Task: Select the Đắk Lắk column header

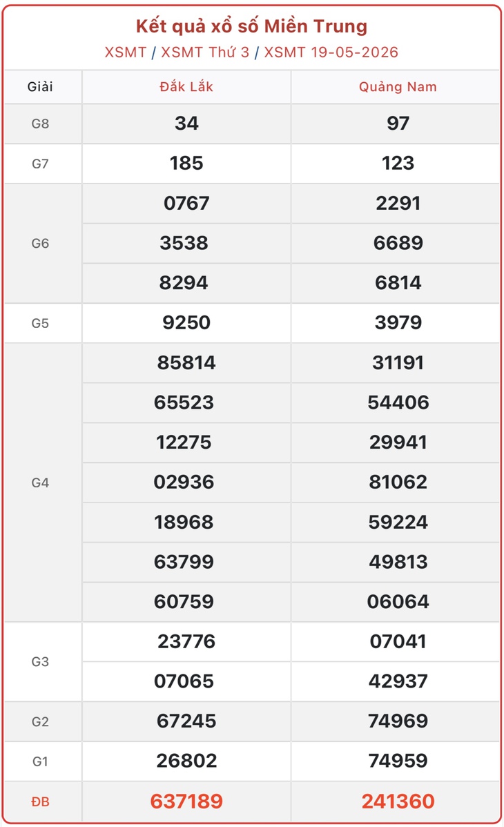Action: coord(186,87)
